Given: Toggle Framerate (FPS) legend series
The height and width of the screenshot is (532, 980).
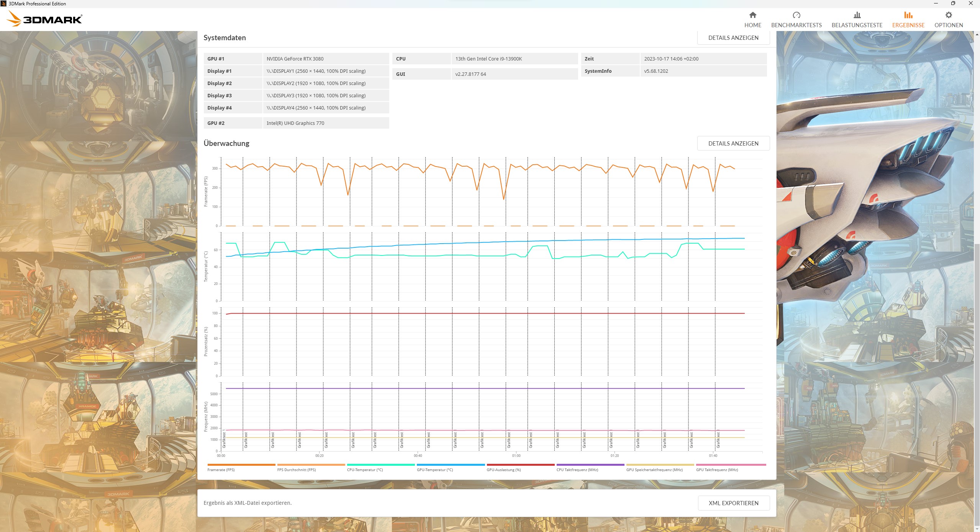Looking at the screenshot, I should 221,470.
